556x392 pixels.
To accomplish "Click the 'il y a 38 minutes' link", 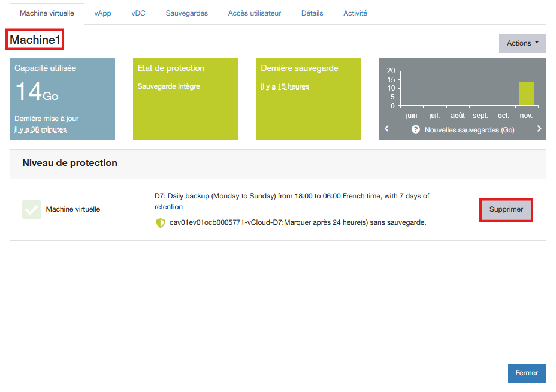I will pyautogui.click(x=41, y=129).
